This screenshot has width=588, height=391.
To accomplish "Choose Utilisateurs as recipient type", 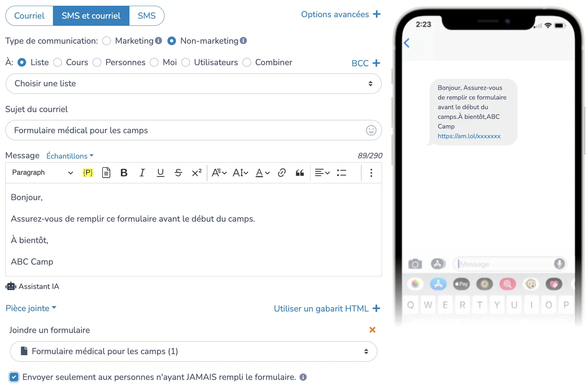I will (186, 62).
